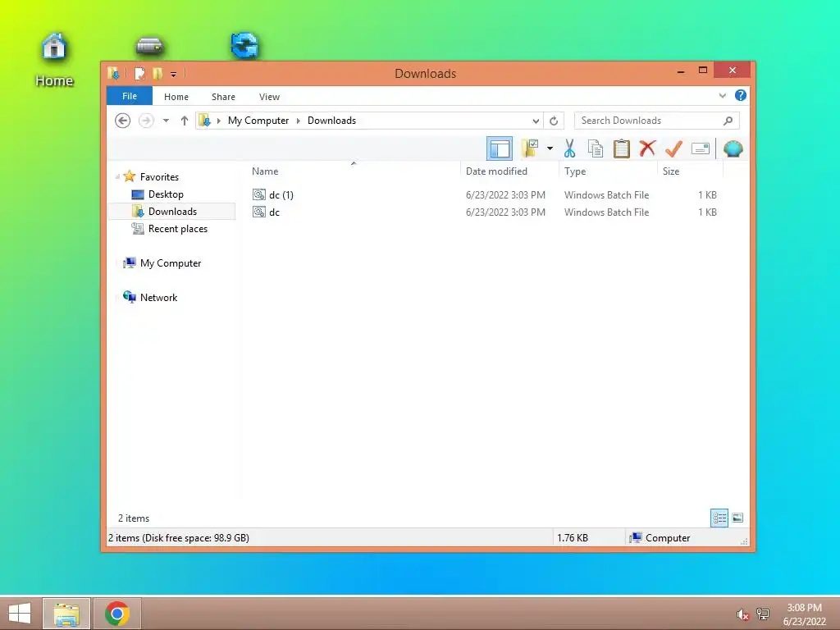Switch to Large icons view button

coord(737,518)
